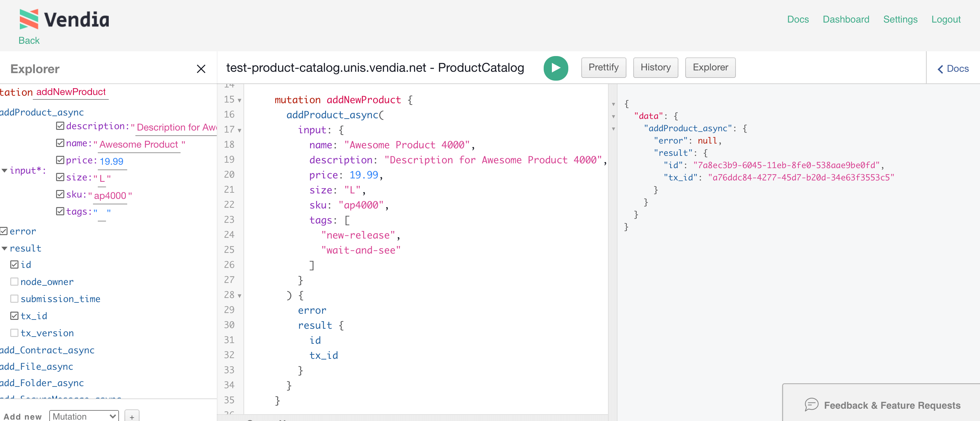
Task: Select add_File_async mutation
Action: pos(37,366)
